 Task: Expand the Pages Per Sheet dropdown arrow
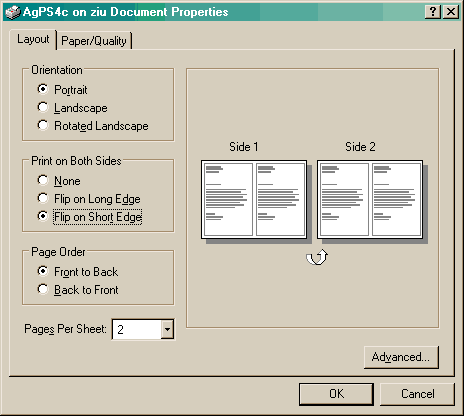pyautogui.click(x=167, y=329)
